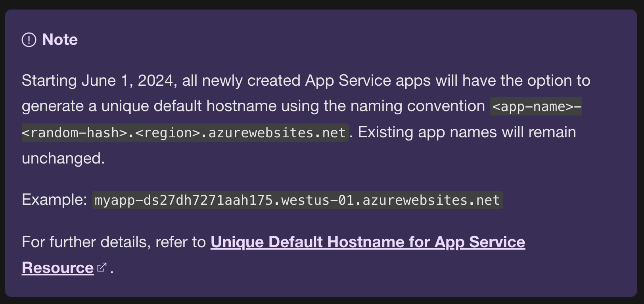
Task: Click the text "Starting June 1, 2024"
Action: (98, 81)
